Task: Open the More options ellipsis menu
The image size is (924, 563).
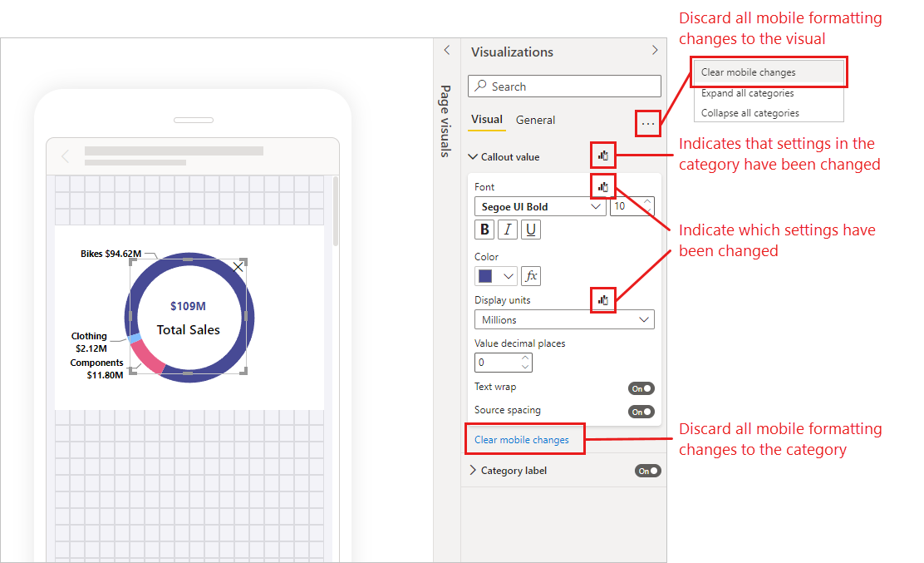Action: pyautogui.click(x=648, y=122)
